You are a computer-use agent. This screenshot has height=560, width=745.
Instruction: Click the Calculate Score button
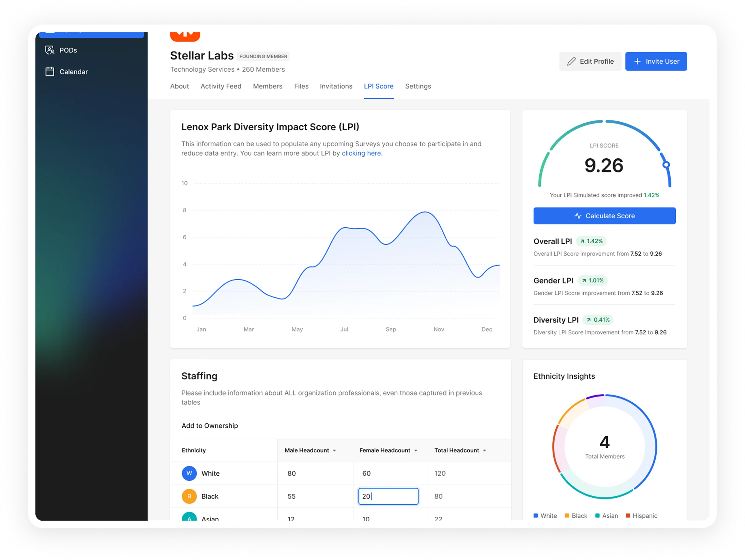[x=605, y=216]
